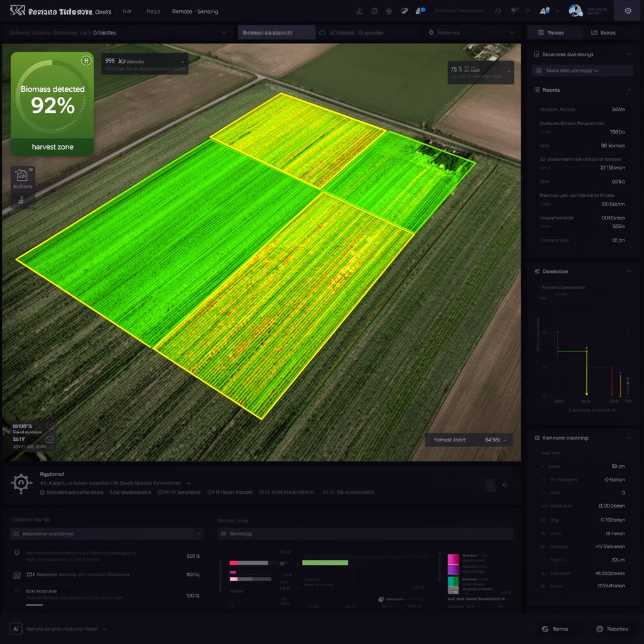Click the filter icon right of the Rgsdonod row
The image size is (644, 644).
coord(505,486)
